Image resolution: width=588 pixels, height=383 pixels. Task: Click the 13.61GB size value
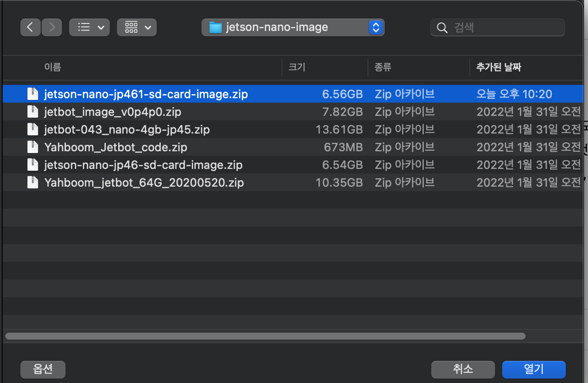(x=339, y=129)
